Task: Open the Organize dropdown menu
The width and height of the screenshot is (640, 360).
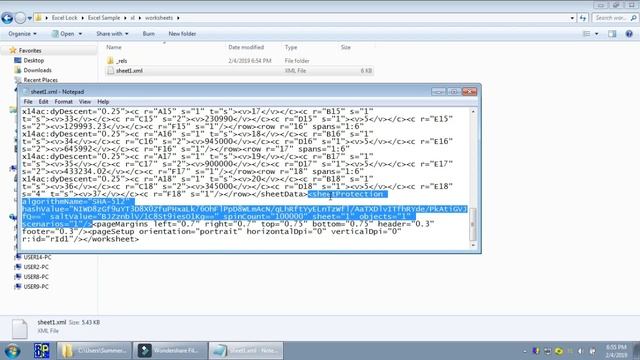Action: [22, 34]
